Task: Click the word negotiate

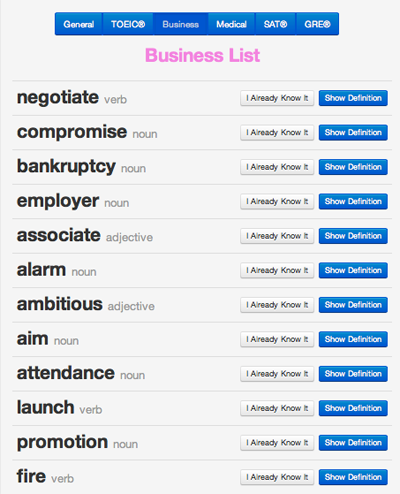Action: (x=58, y=98)
